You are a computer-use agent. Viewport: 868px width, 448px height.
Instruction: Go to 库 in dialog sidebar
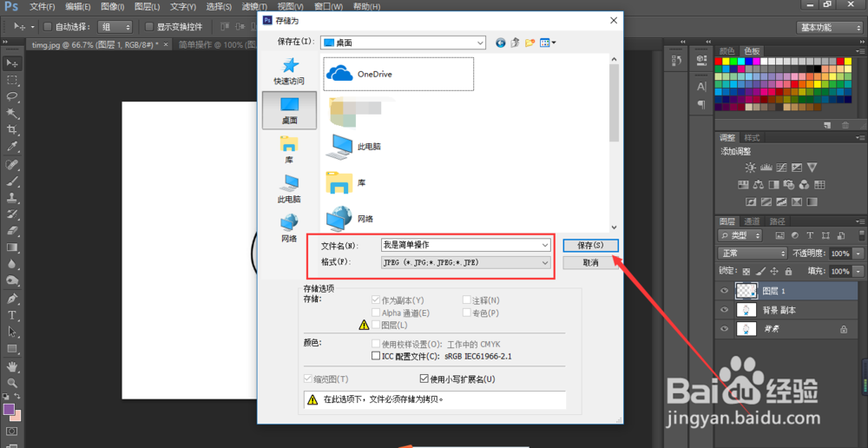pyautogui.click(x=289, y=149)
